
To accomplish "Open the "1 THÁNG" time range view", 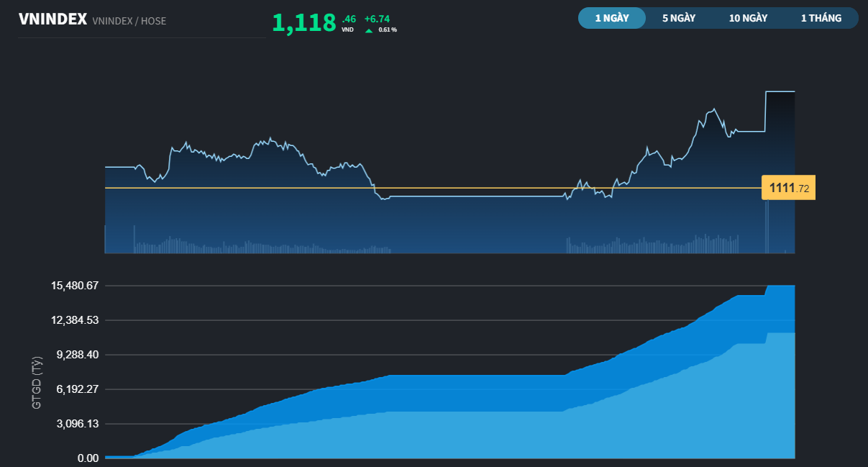I will pyautogui.click(x=820, y=18).
